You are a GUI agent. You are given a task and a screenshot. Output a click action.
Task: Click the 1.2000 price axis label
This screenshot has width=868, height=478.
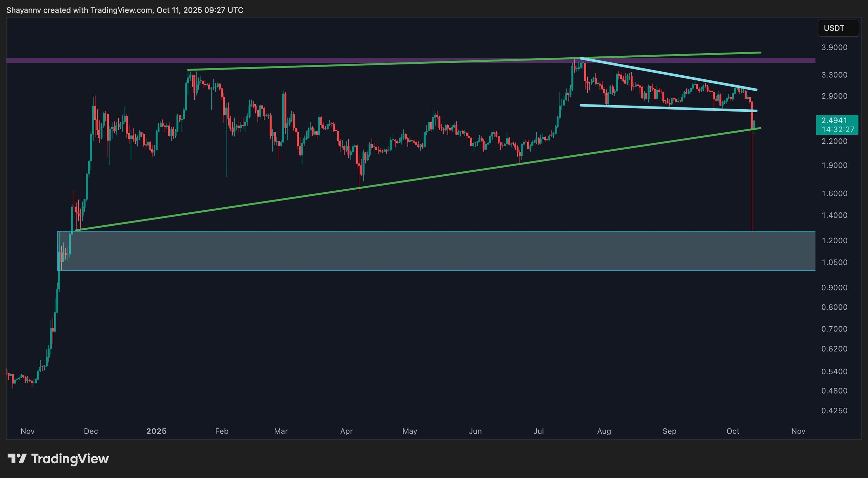click(x=834, y=241)
